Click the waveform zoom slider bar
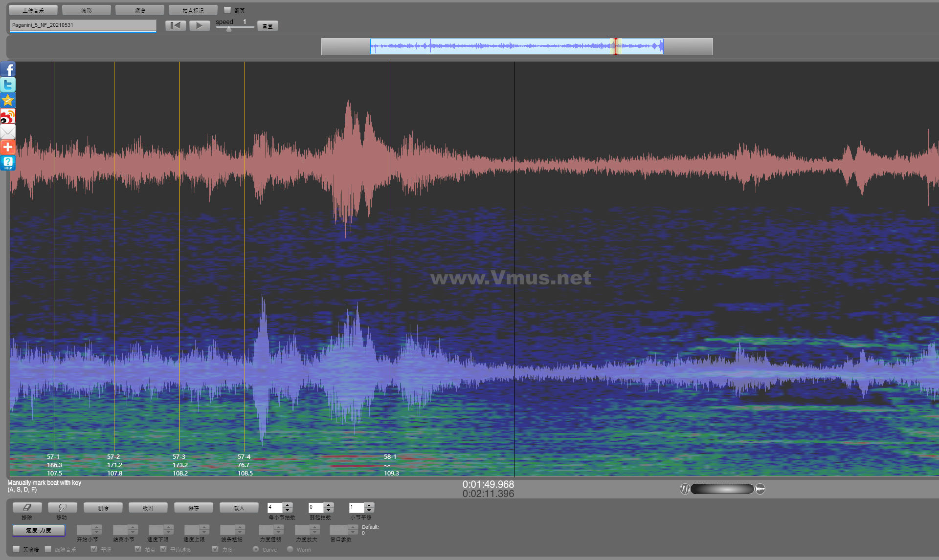Viewport: 939px width, 560px height. (722, 489)
